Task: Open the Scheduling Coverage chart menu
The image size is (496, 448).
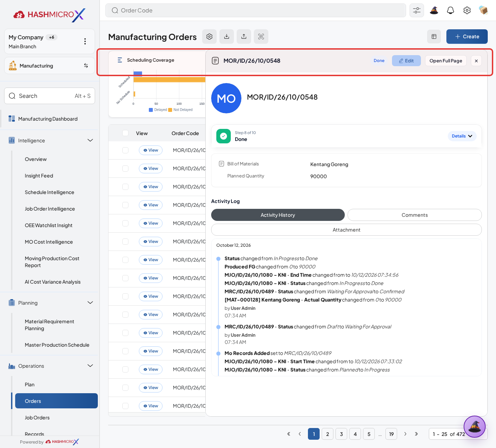Action: (x=120, y=60)
